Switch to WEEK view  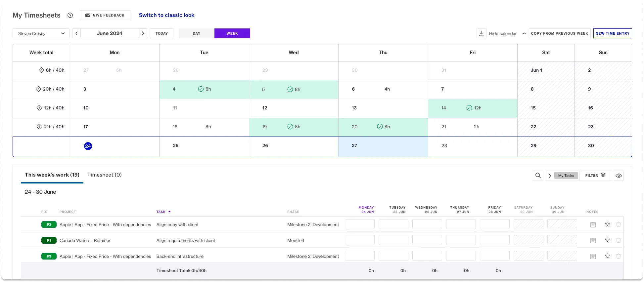(x=232, y=33)
